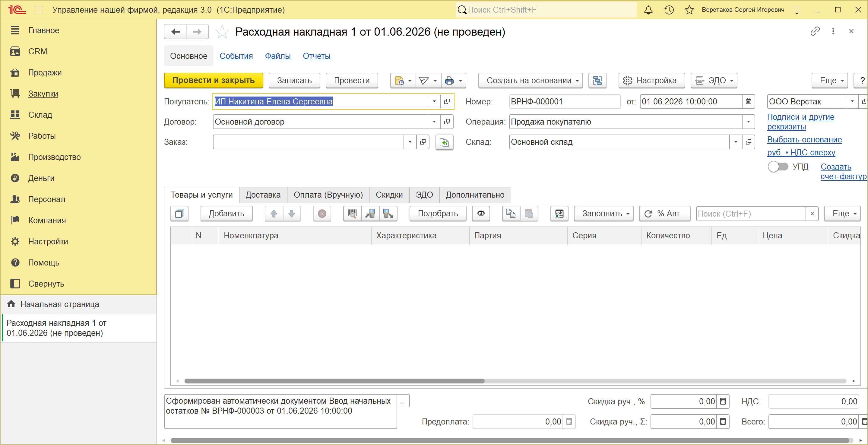Open the Доставка tab
The height and width of the screenshot is (445, 868).
coord(263,195)
